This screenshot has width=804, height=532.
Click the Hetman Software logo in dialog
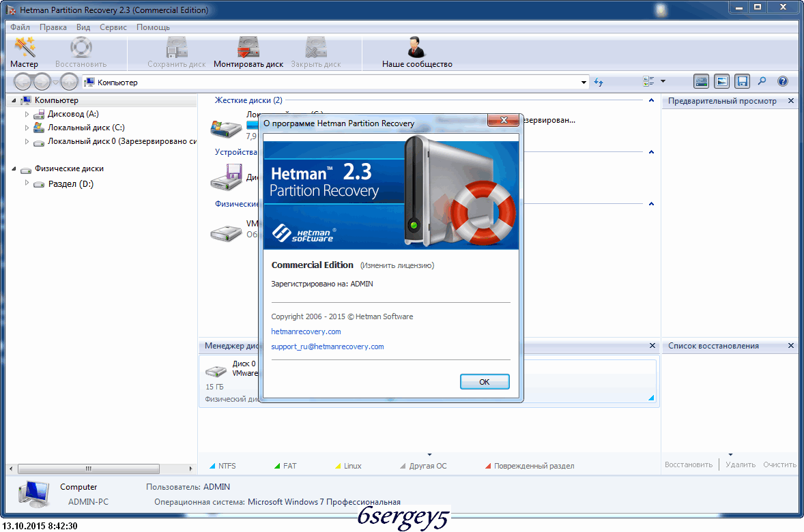coord(304,233)
